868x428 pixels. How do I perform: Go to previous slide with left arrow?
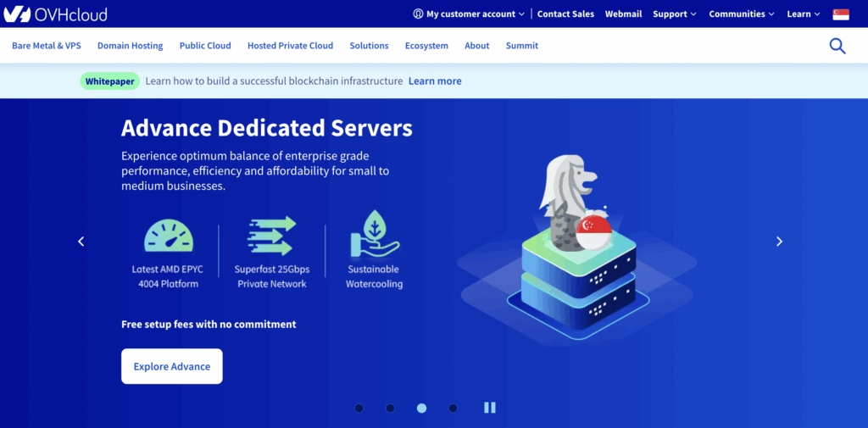81,242
